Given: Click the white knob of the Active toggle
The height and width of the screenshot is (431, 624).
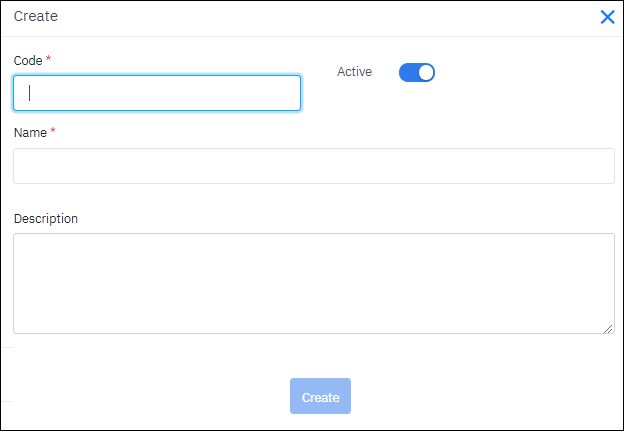Looking at the screenshot, I should pos(426,72).
